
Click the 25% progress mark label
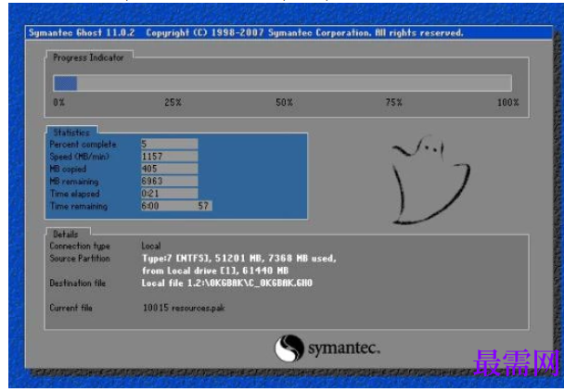(173, 102)
